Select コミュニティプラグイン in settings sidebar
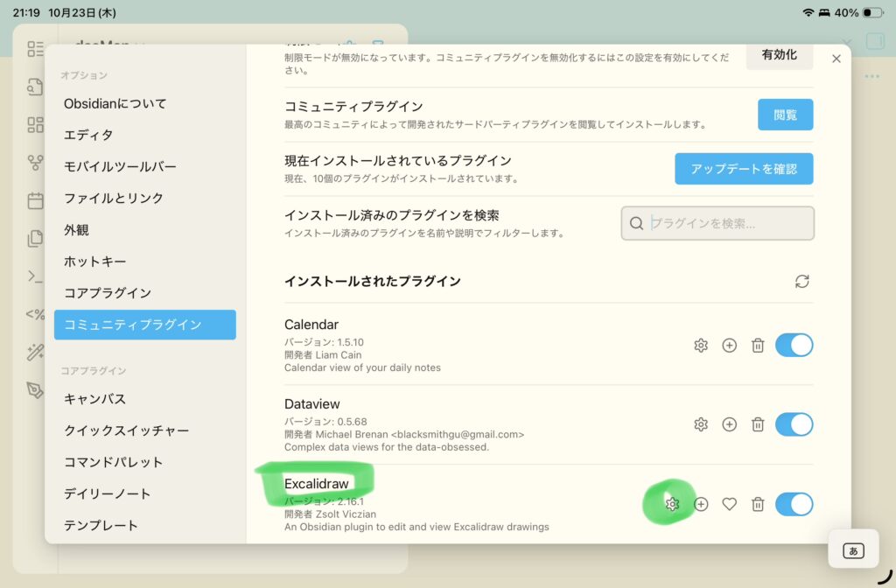Screen dimensions: 896x588 click(144, 325)
